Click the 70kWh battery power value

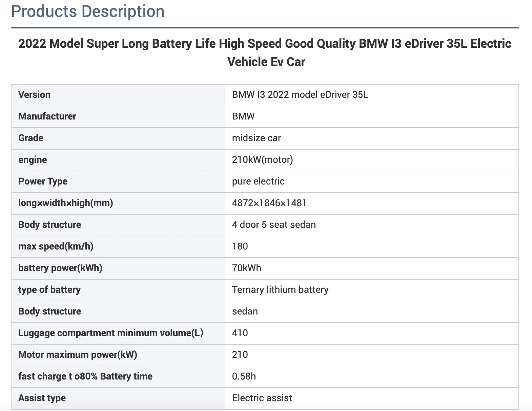click(x=246, y=268)
